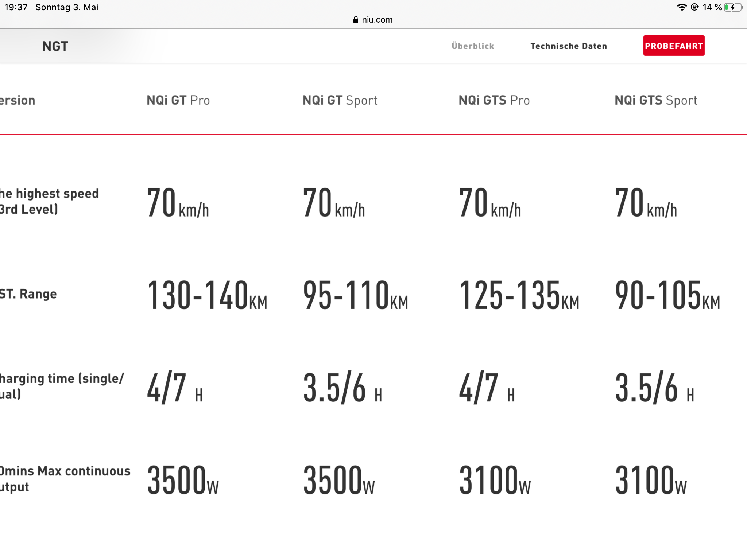Viewport: 747px width, 560px height.
Task: Tap the 95-110KM range value
Action: pos(356,295)
